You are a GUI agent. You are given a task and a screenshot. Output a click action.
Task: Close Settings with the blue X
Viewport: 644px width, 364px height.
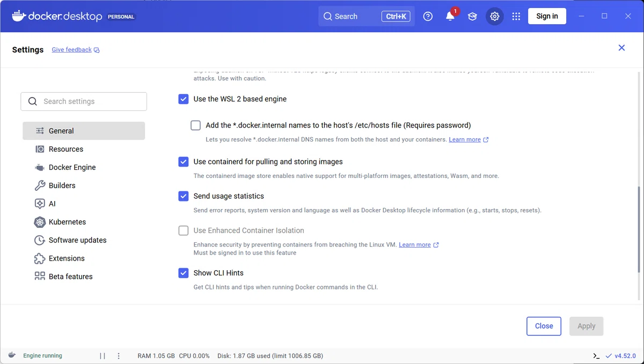[621, 48]
